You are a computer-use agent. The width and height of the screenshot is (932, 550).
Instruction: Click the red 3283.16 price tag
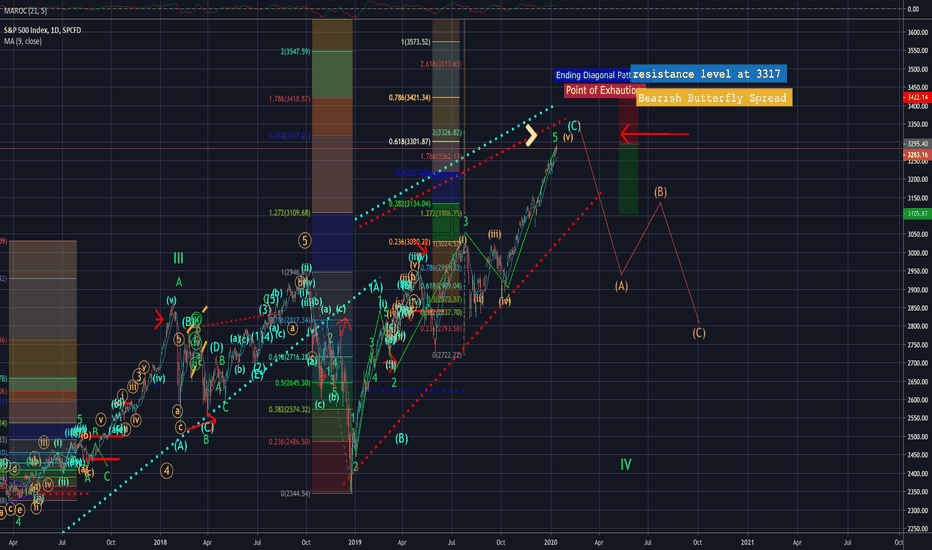(917, 155)
